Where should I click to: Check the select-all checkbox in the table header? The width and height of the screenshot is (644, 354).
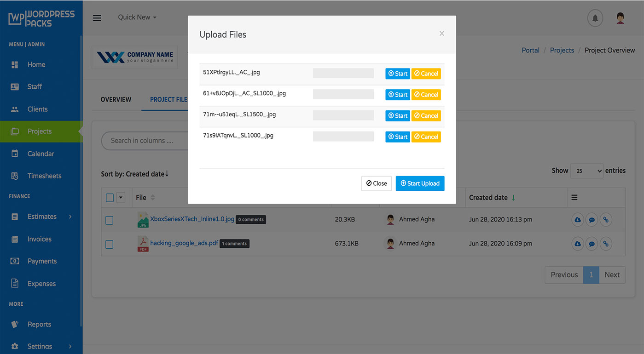(109, 197)
